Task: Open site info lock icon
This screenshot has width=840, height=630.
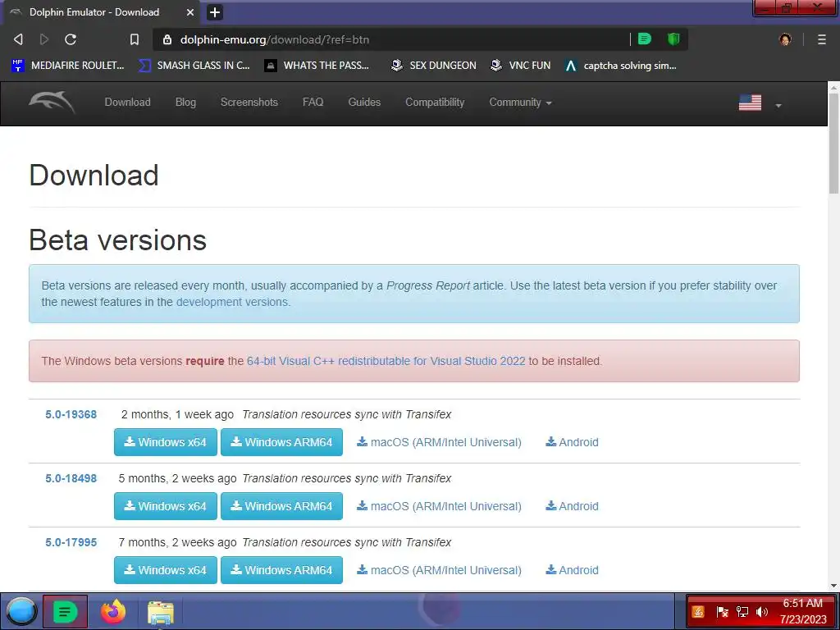Action: tap(167, 39)
